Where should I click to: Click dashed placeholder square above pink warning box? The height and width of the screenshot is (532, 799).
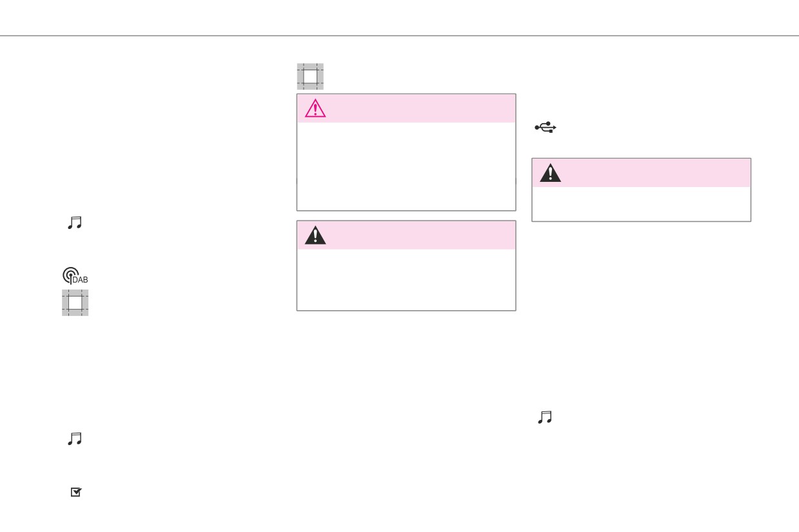point(310,76)
